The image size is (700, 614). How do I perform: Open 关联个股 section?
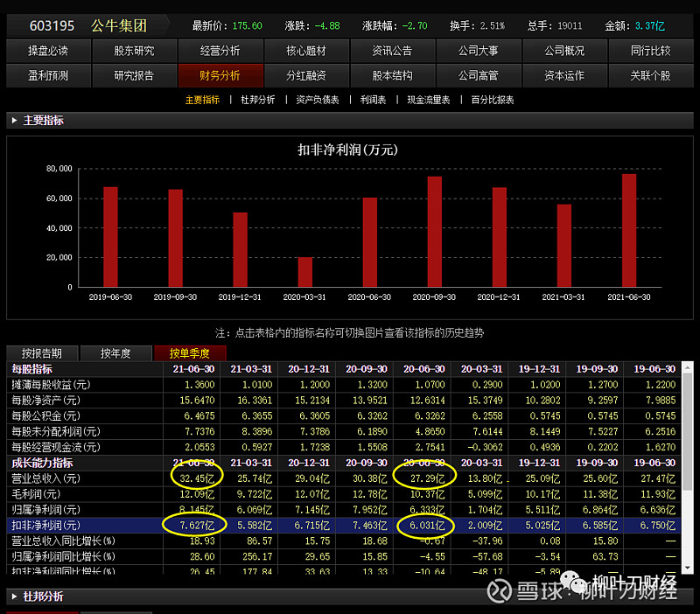tap(651, 76)
